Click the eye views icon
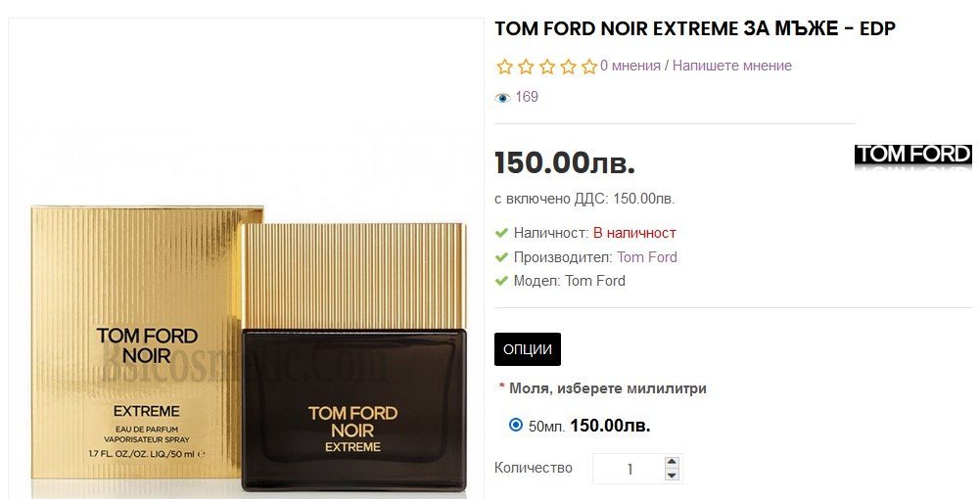This screenshot has height=499, width=980. [502, 98]
